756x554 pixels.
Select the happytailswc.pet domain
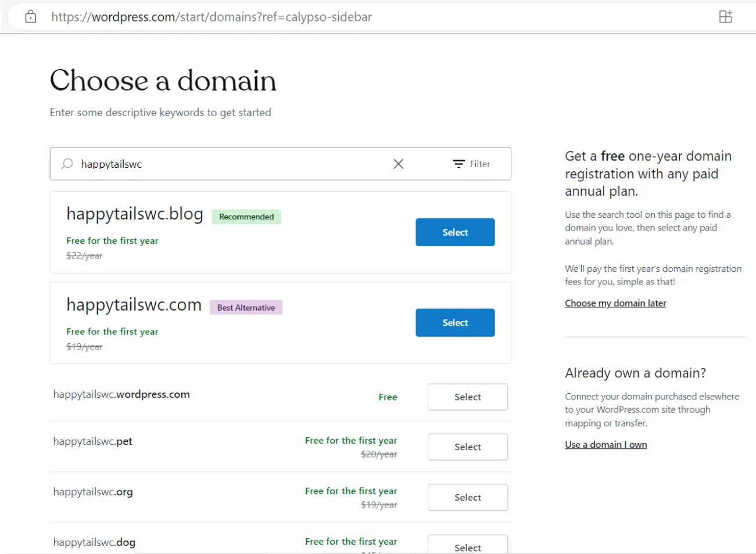pyautogui.click(x=467, y=447)
